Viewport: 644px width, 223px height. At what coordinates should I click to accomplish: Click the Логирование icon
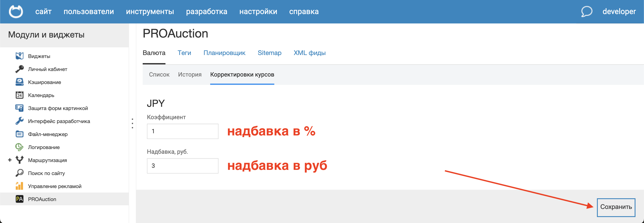point(20,147)
